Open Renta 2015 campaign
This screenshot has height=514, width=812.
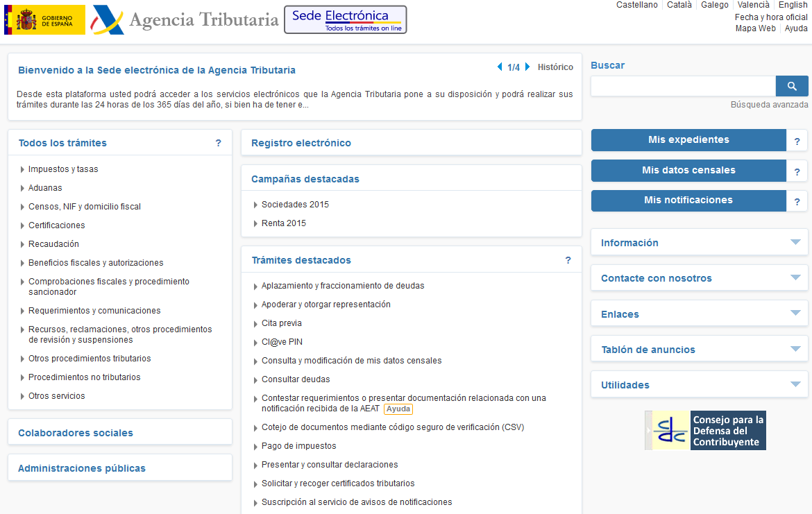[x=284, y=223]
